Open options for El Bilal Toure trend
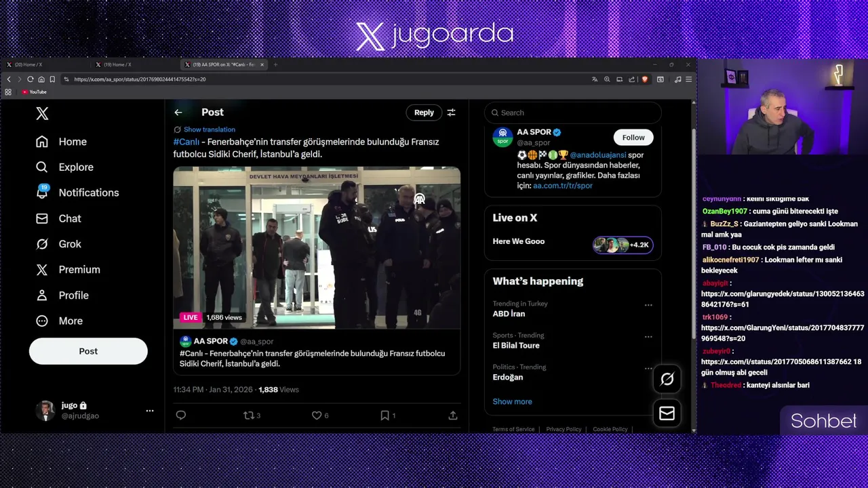Image resolution: width=868 pixels, height=488 pixels. coord(648,337)
